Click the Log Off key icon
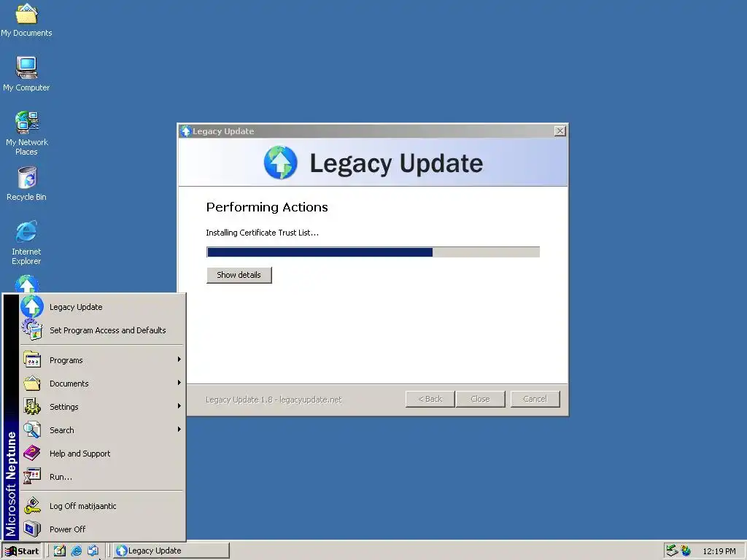Viewport: 747px width, 560px height. pyautogui.click(x=32, y=505)
